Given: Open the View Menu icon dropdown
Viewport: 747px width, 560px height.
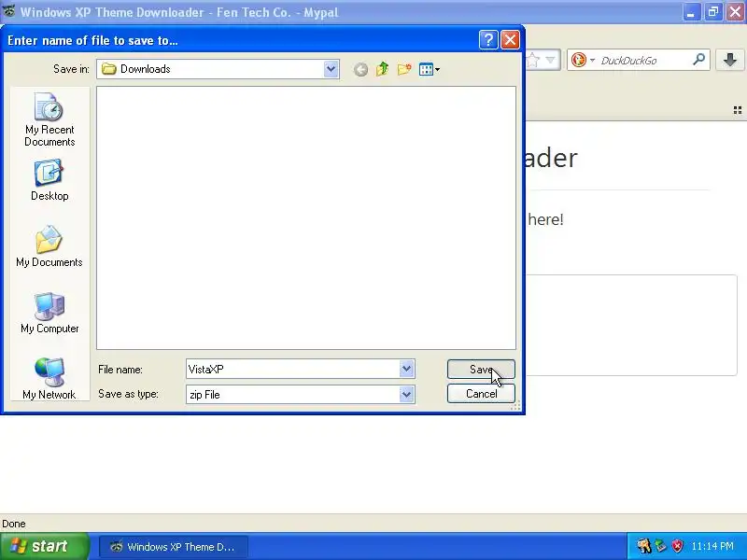Looking at the screenshot, I should point(430,69).
